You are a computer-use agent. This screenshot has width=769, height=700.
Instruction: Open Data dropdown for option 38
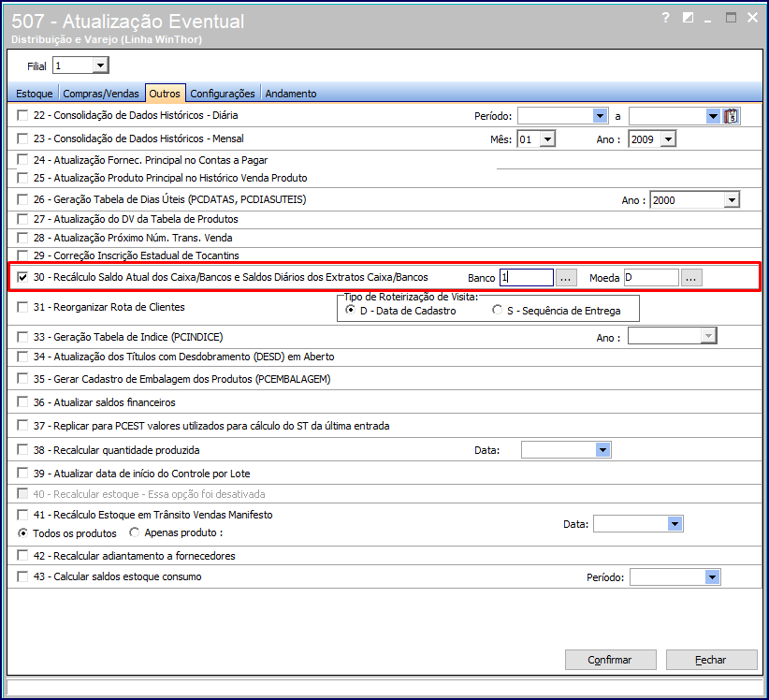point(602,450)
